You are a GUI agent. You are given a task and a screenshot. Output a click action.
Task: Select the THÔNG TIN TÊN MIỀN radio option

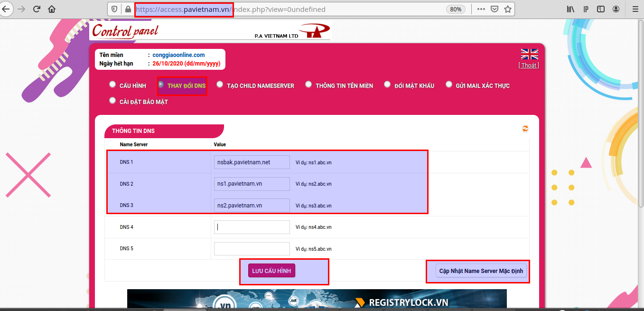tap(308, 85)
